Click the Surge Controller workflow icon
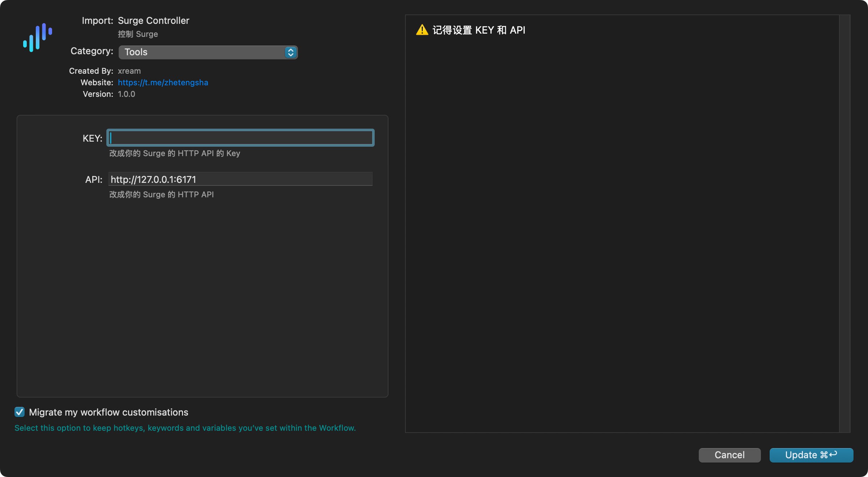 click(38, 37)
